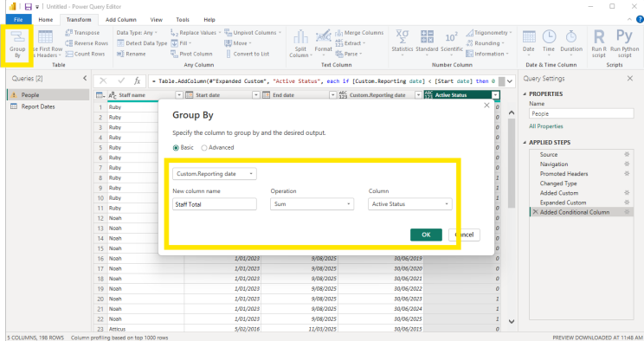Click Detect Data Type
Image resolution: width=644 pixels, height=341 pixels.
(142, 43)
